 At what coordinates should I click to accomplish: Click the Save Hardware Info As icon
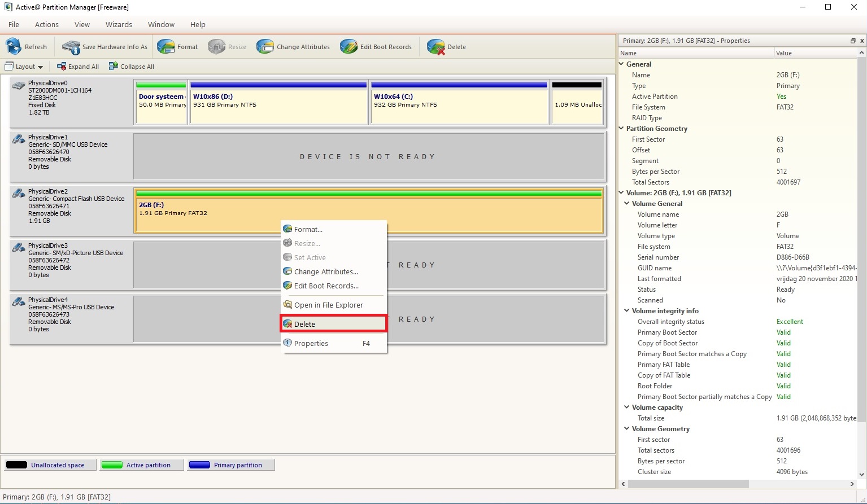coord(71,47)
